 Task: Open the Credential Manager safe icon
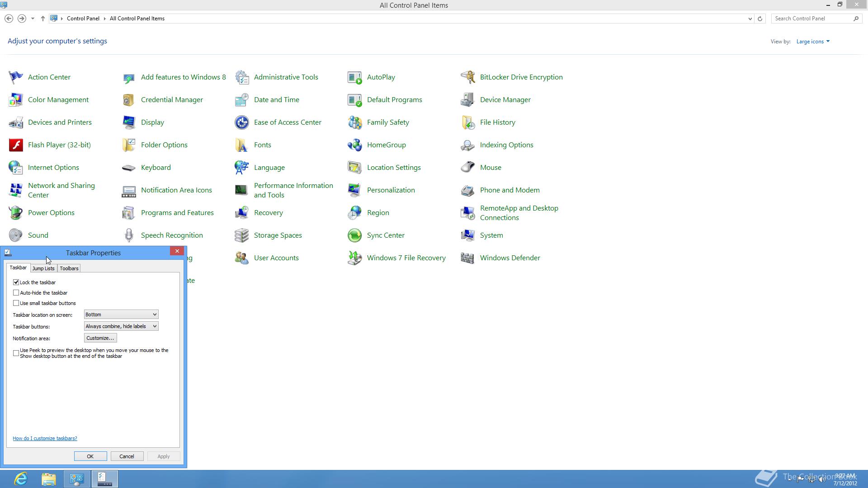pyautogui.click(x=129, y=100)
